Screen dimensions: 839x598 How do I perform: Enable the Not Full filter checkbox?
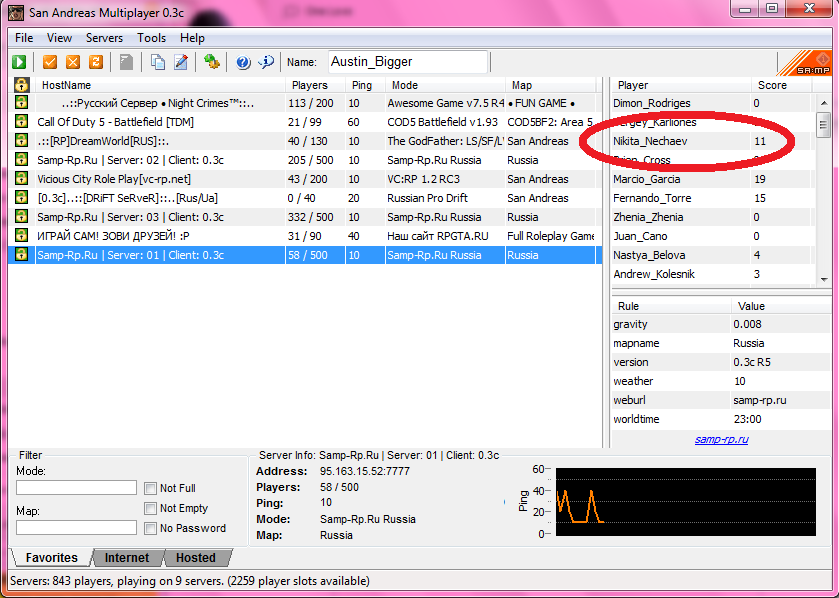click(x=150, y=488)
